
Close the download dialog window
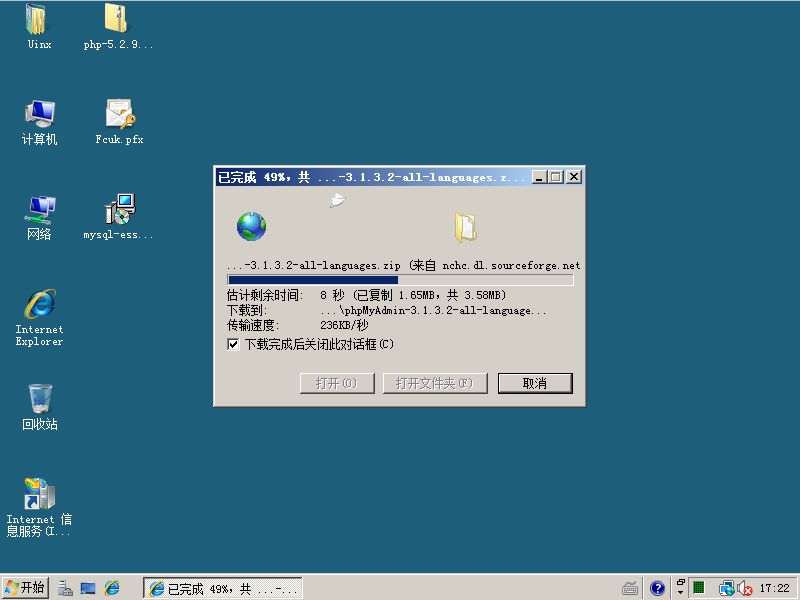tap(573, 177)
